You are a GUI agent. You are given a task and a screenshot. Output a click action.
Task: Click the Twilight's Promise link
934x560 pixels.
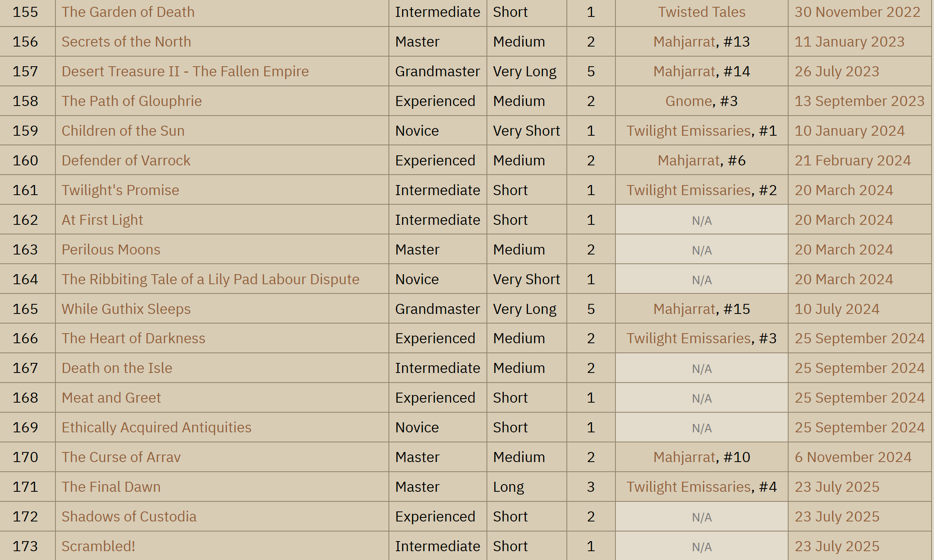(120, 190)
